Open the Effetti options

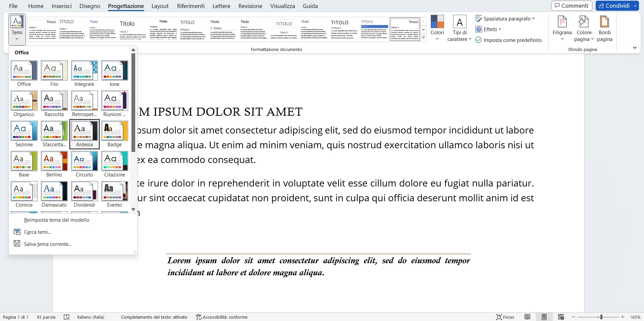[x=488, y=29]
